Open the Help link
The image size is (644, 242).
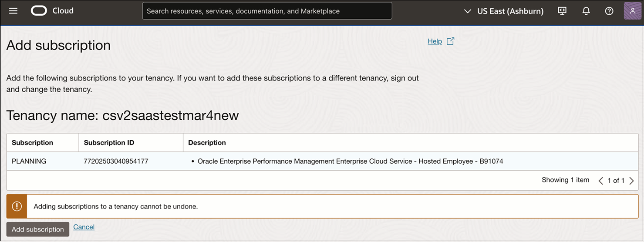coord(435,41)
